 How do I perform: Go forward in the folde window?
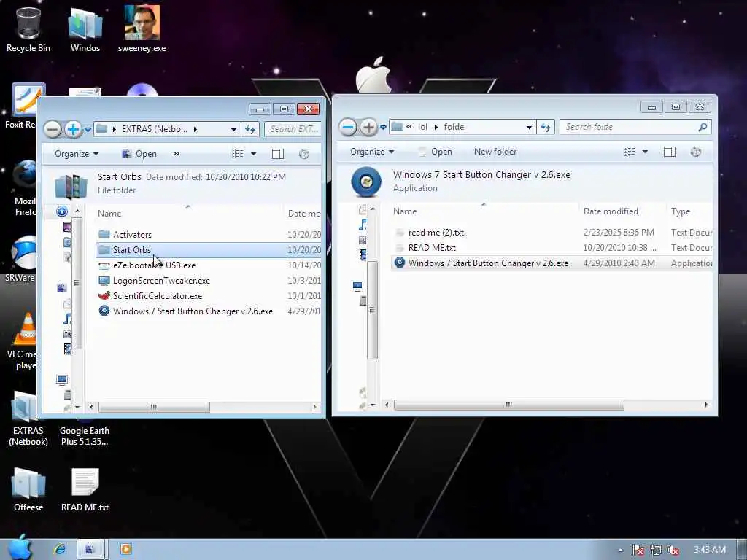pyautogui.click(x=368, y=127)
